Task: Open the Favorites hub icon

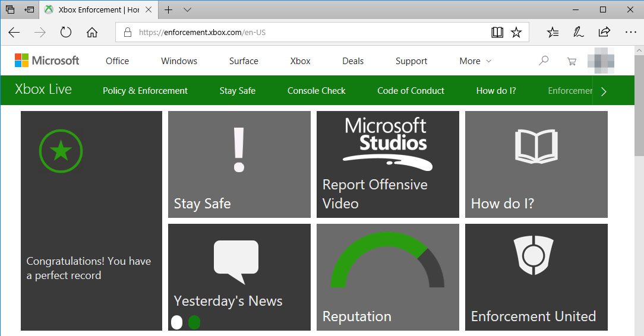Action: coord(553,32)
